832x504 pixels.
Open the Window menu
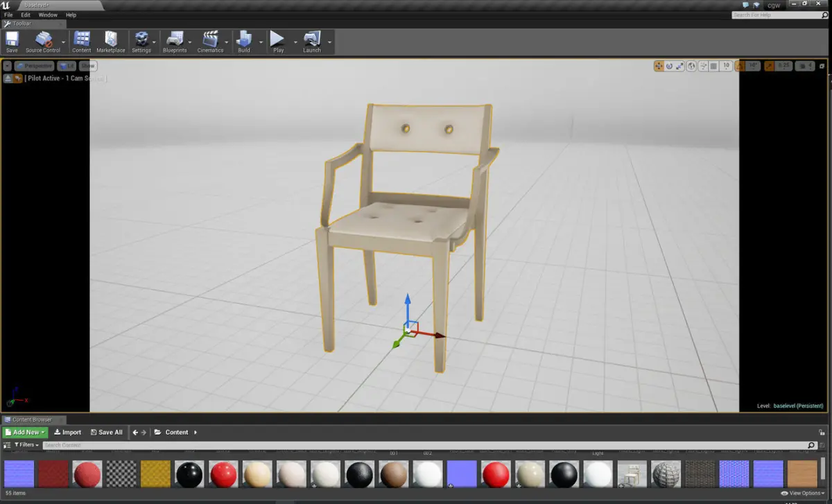48,15
